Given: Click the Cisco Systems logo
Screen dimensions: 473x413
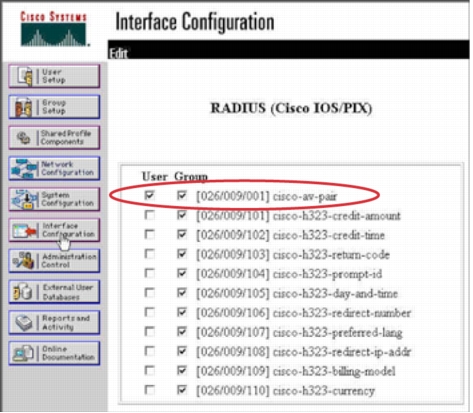Looking at the screenshot, I should click(x=54, y=29).
